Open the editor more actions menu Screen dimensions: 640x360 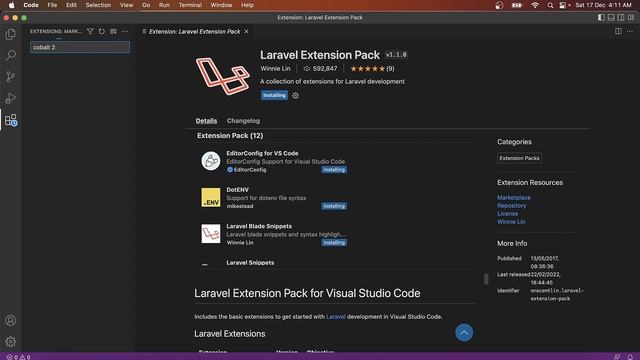click(630, 31)
